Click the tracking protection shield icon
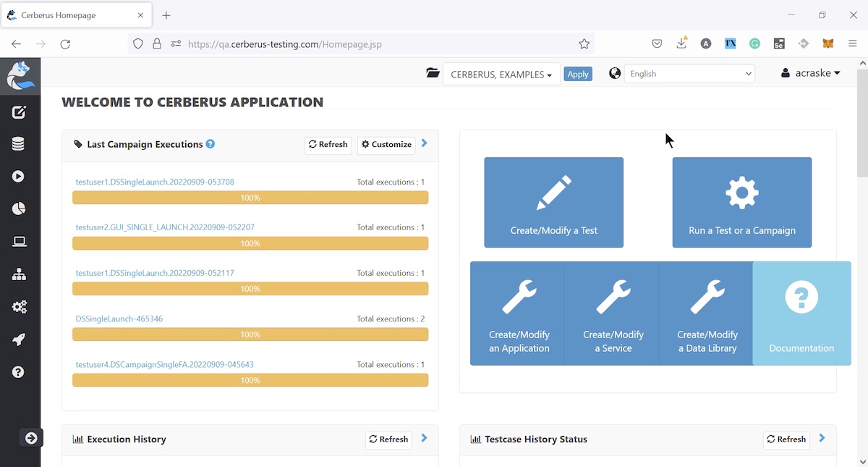 pos(138,44)
